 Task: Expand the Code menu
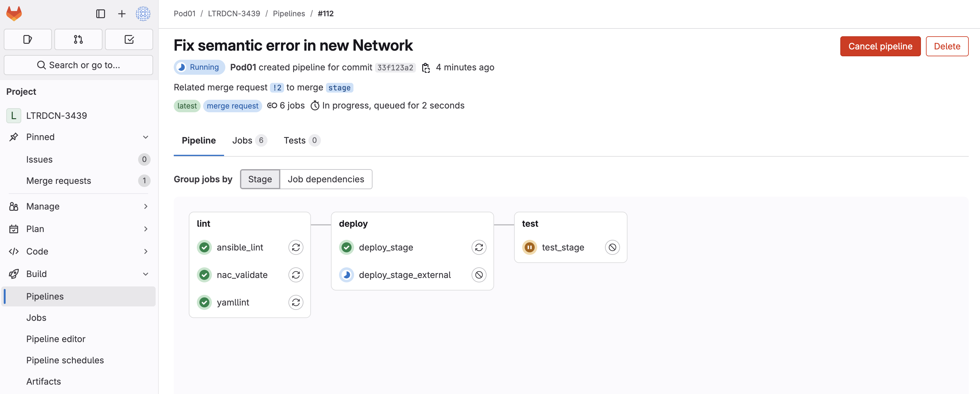(x=78, y=251)
